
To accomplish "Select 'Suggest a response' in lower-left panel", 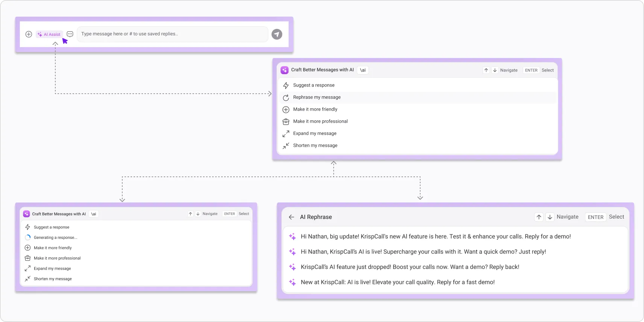I will pos(136,227).
